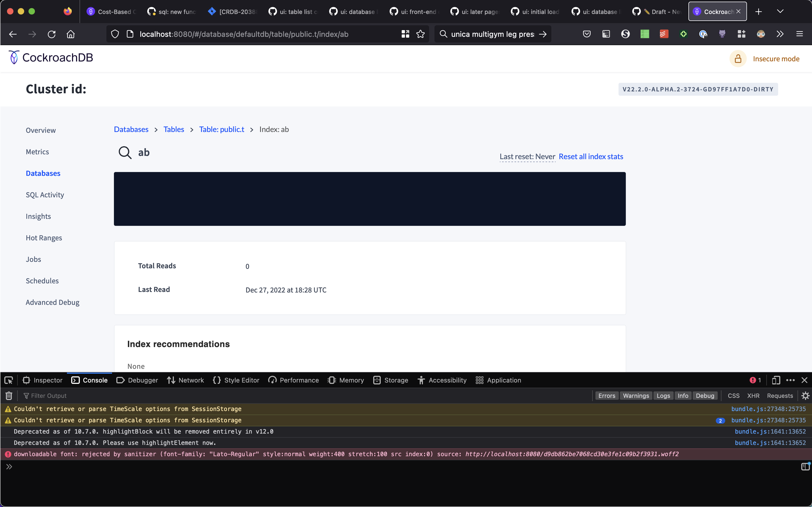The width and height of the screenshot is (812, 507).
Task: Click 'Table: public.t' breadcrumb link
Action: coord(221,129)
